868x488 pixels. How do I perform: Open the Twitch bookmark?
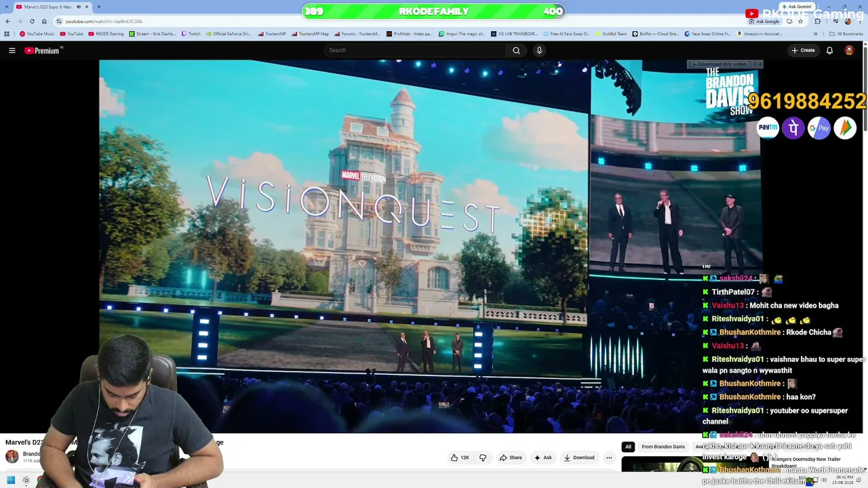191,34
